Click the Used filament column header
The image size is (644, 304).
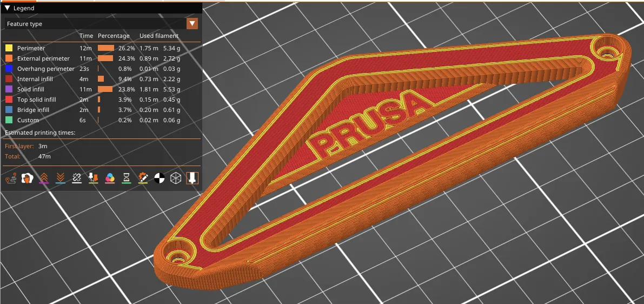click(159, 36)
